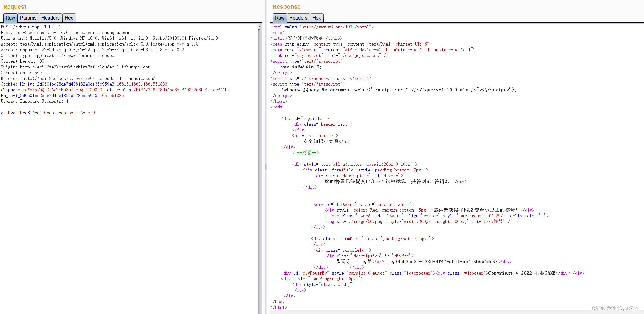Switch to the Request Headers tab

(51, 18)
